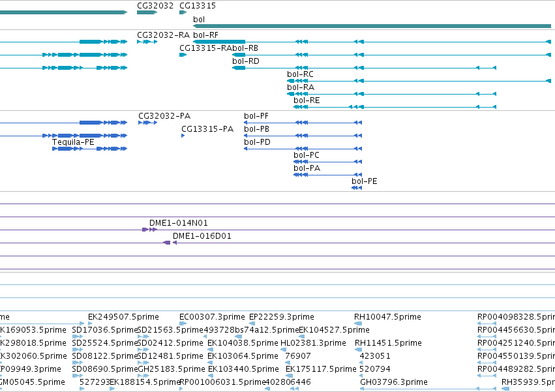The image size is (555, 392).
Task: Click the CG13315-PA small arrow glyph
Action: coord(183,136)
